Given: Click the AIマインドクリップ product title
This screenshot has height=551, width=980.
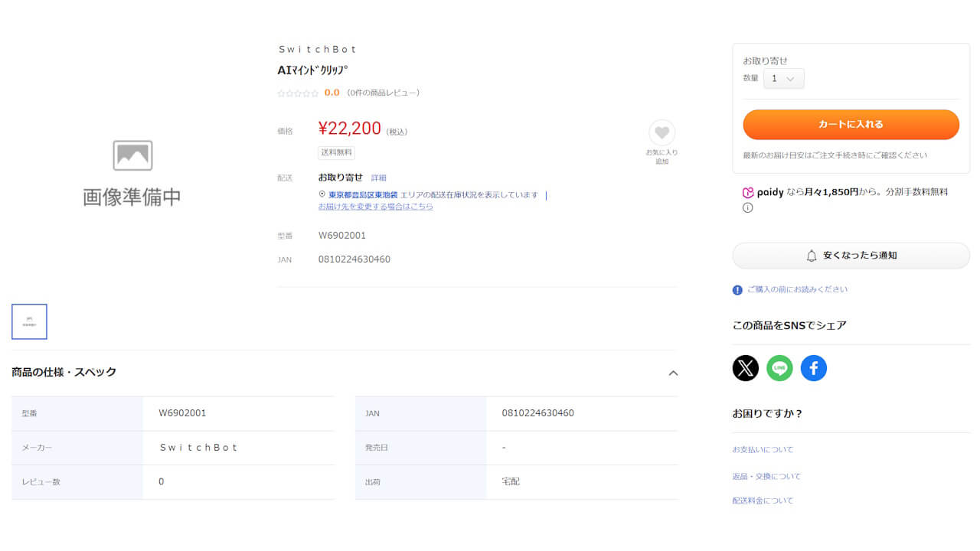Looking at the screenshot, I should 312,70.
